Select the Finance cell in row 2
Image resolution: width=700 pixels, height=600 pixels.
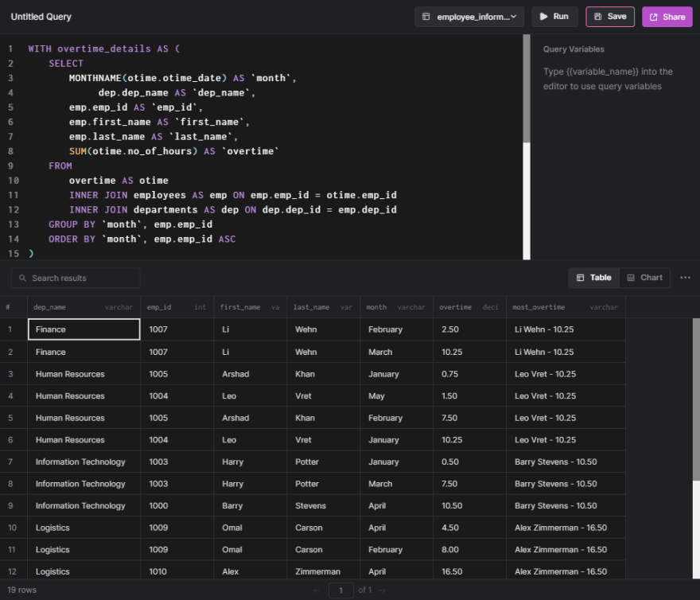[84, 352]
